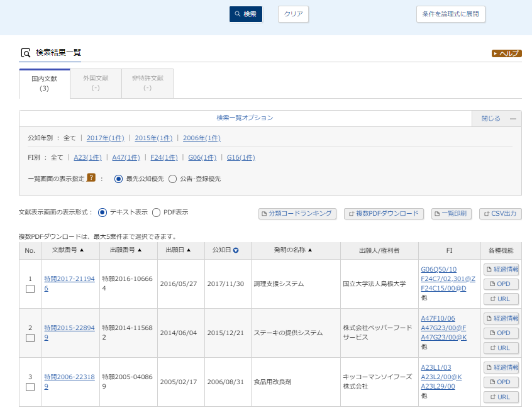Filter by FI class G06(1件)
This screenshot has width=532, height=415.
(x=202, y=157)
